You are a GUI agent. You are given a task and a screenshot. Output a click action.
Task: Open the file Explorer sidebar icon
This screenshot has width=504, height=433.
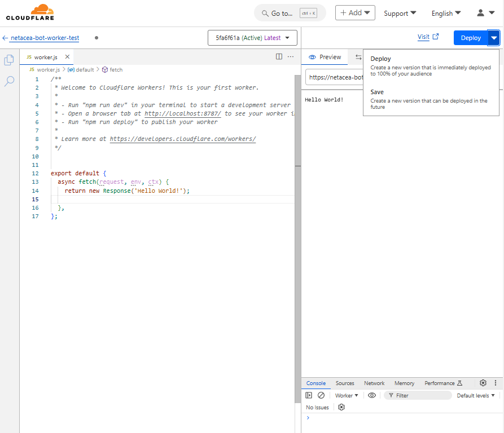click(x=9, y=60)
